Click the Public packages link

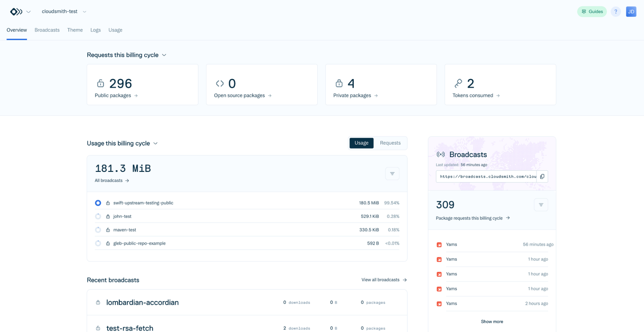coord(116,95)
